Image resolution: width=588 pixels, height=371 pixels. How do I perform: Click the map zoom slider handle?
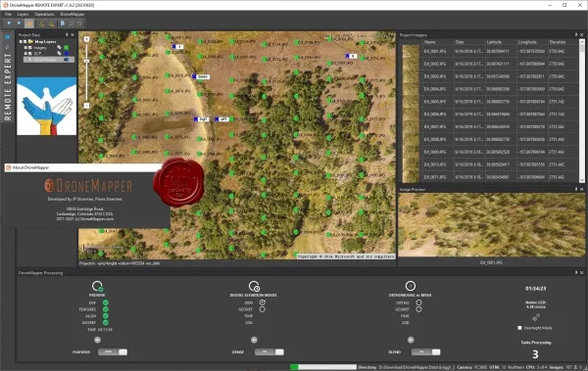click(x=86, y=61)
